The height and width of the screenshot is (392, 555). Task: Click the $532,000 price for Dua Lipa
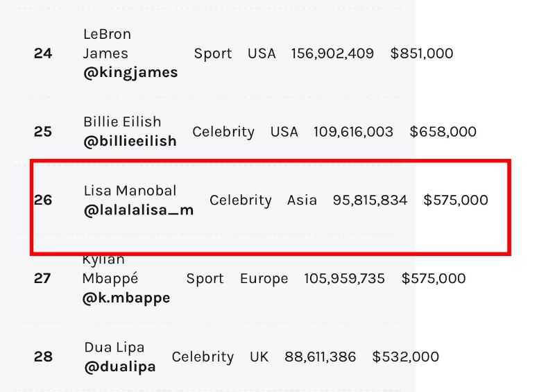(406, 357)
